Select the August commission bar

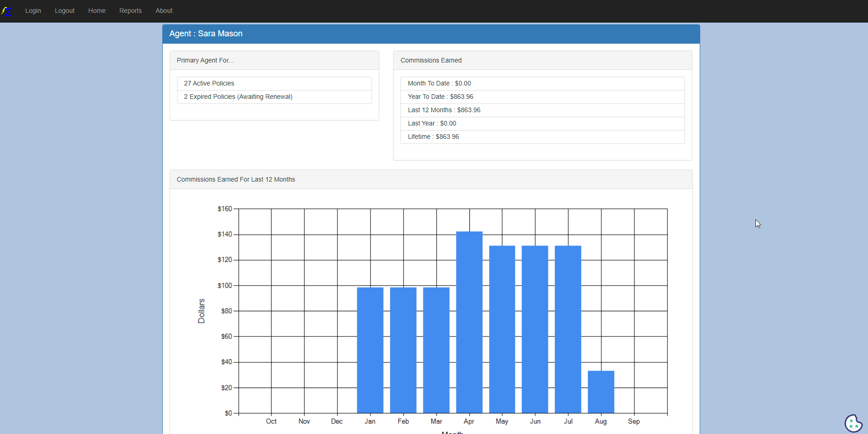(x=601, y=391)
